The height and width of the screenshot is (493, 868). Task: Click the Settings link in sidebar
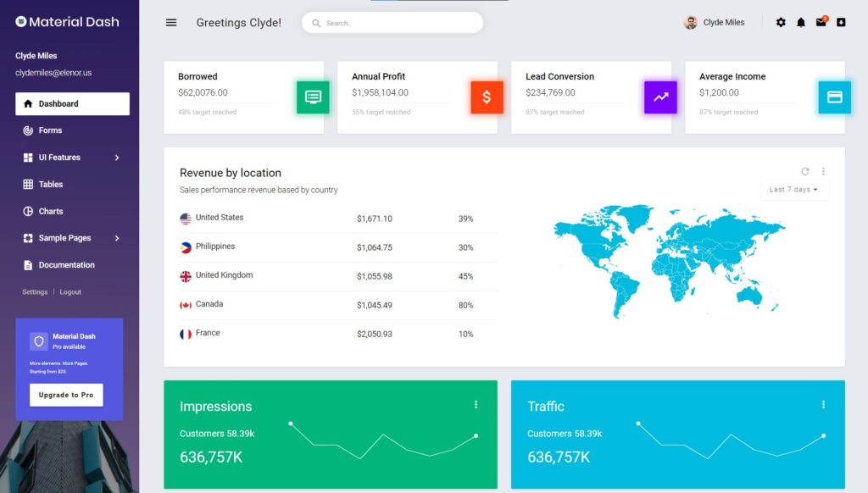click(35, 292)
